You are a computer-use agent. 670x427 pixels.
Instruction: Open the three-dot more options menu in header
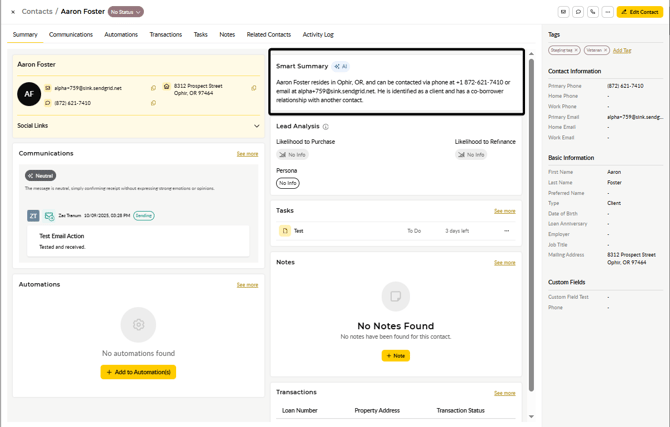pyautogui.click(x=607, y=12)
